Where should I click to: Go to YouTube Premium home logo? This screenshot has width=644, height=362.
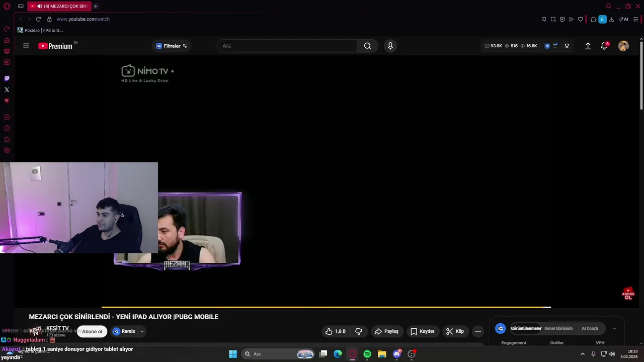[56, 46]
